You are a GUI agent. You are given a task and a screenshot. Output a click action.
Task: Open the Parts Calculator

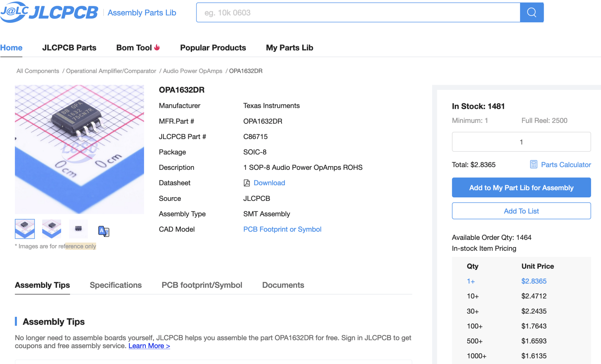coord(566,165)
